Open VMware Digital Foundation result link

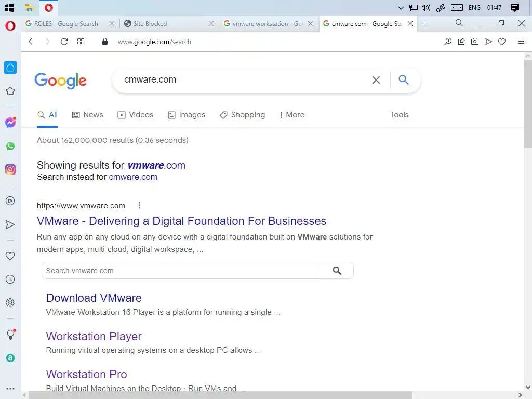pyautogui.click(x=181, y=221)
